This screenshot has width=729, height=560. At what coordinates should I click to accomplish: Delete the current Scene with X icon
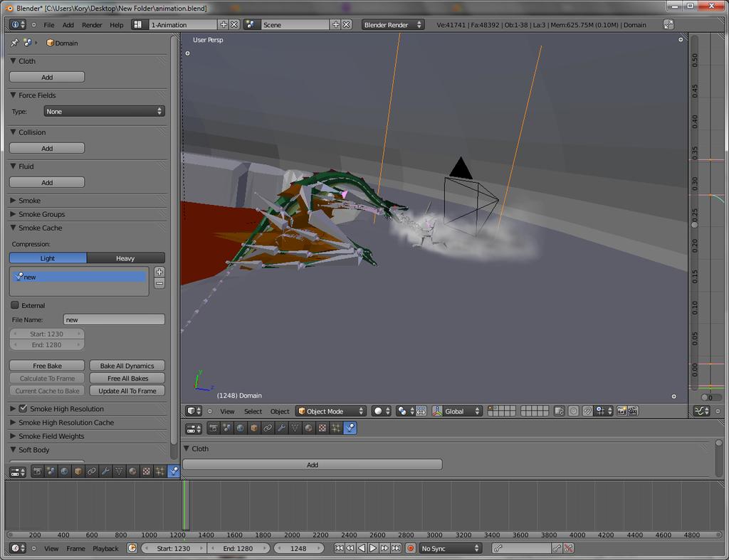(347, 25)
